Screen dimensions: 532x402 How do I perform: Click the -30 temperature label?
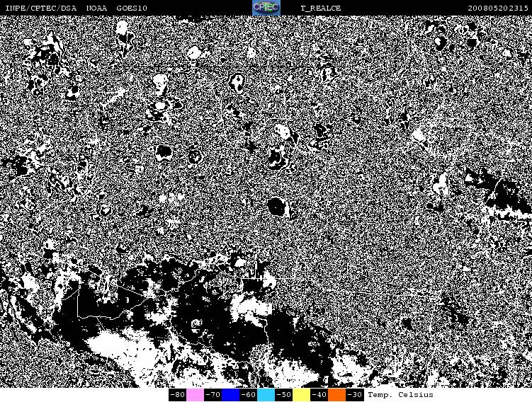pos(354,395)
